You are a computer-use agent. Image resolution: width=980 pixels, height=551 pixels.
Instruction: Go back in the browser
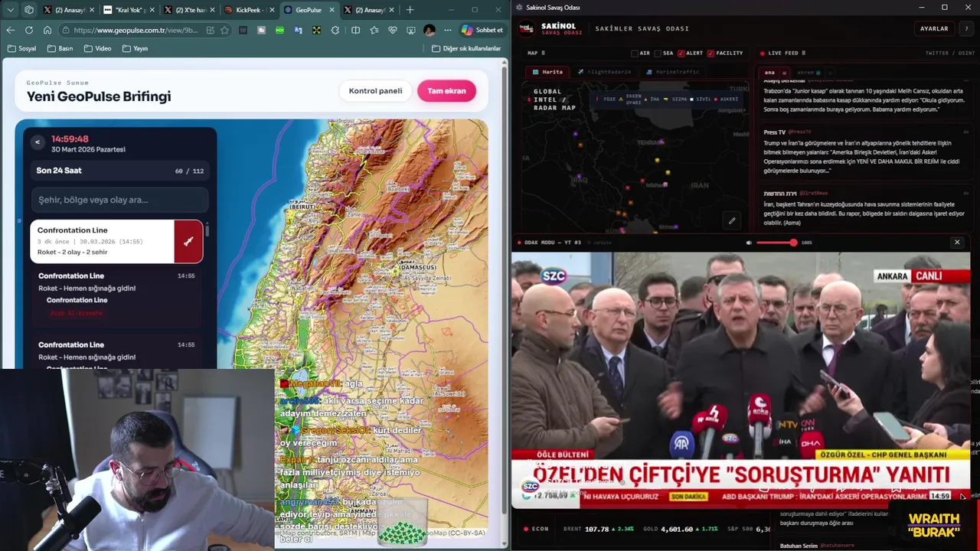pos(10,30)
